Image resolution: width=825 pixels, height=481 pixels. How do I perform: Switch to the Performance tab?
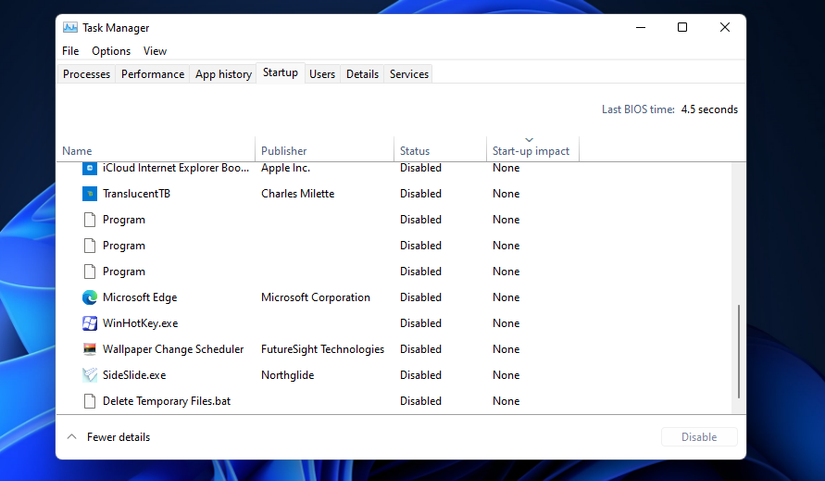point(153,74)
